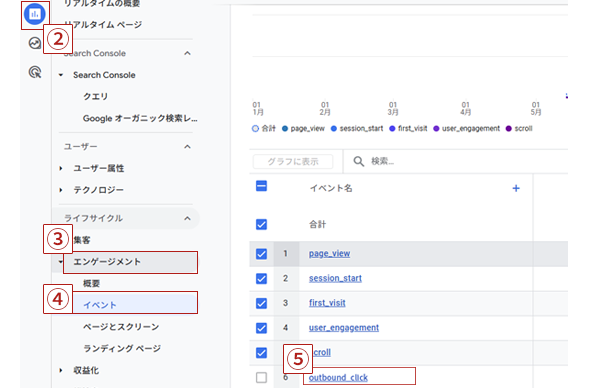Viewport: 600px width, 388px height.
Task: Uncheck the scroll row checkbox
Action: [261, 352]
